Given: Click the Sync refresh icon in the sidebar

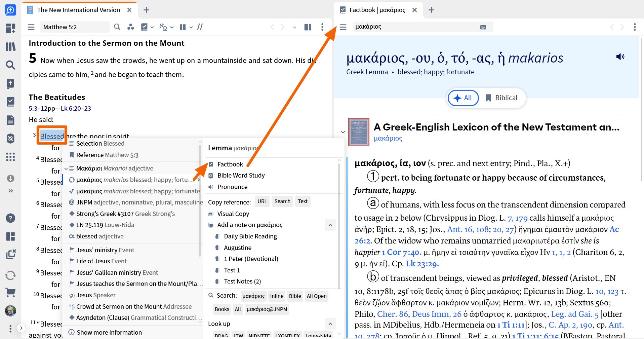Looking at the screenshot, I should click(x=10, y=275).
